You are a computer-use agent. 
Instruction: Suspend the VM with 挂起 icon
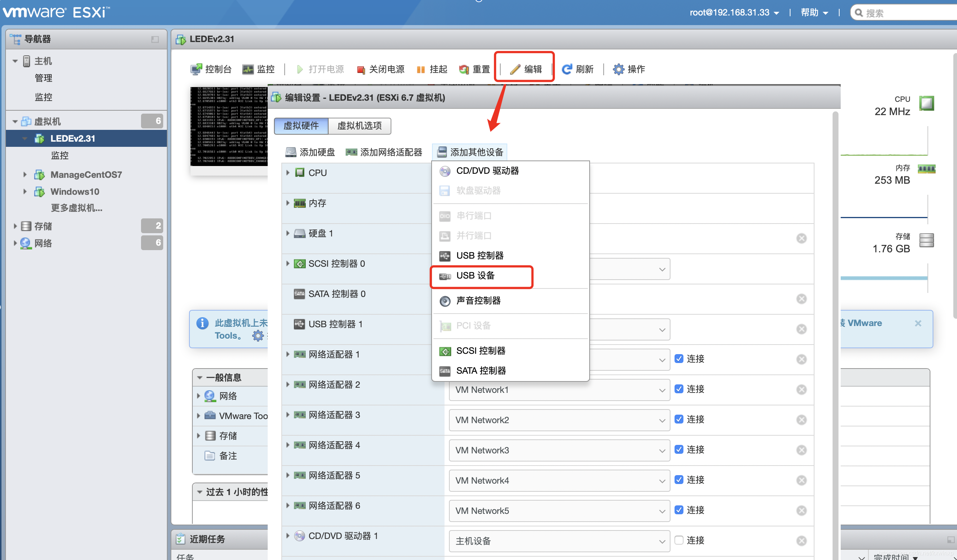421,69
